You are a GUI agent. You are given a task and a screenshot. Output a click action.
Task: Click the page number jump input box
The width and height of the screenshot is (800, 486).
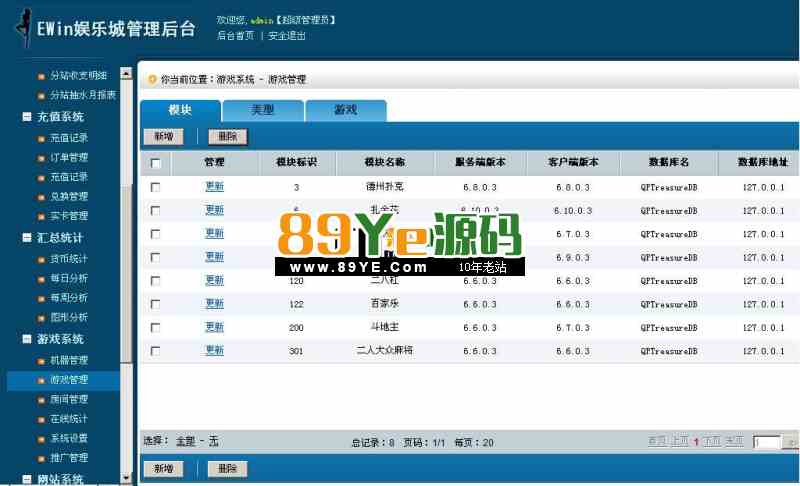[x=767, y=442]
